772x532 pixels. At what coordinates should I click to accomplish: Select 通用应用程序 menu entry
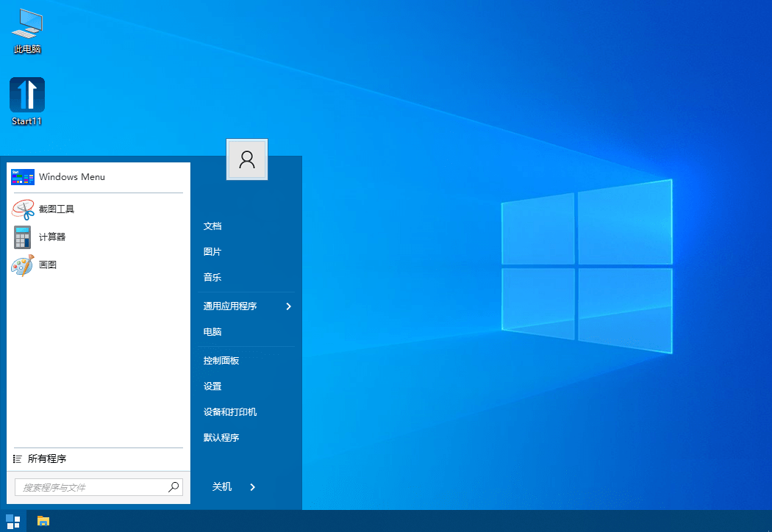pos(230,306)
